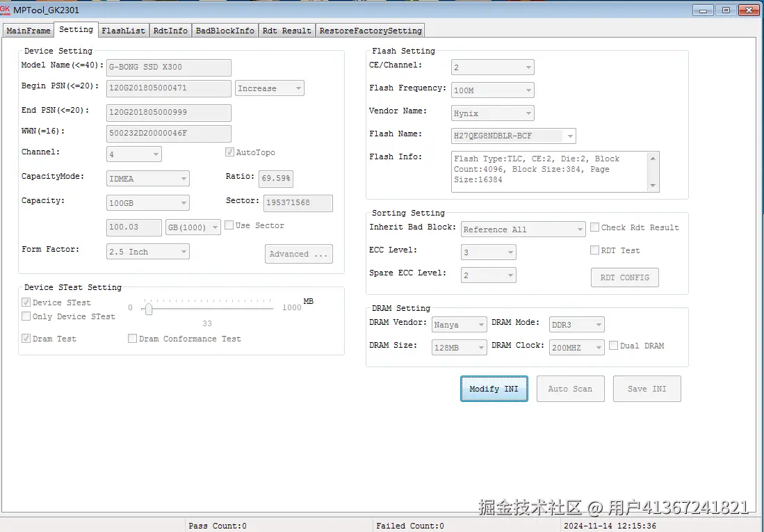
Task: Switch to the MainFrame tab
Action: (x=29, y=30)
